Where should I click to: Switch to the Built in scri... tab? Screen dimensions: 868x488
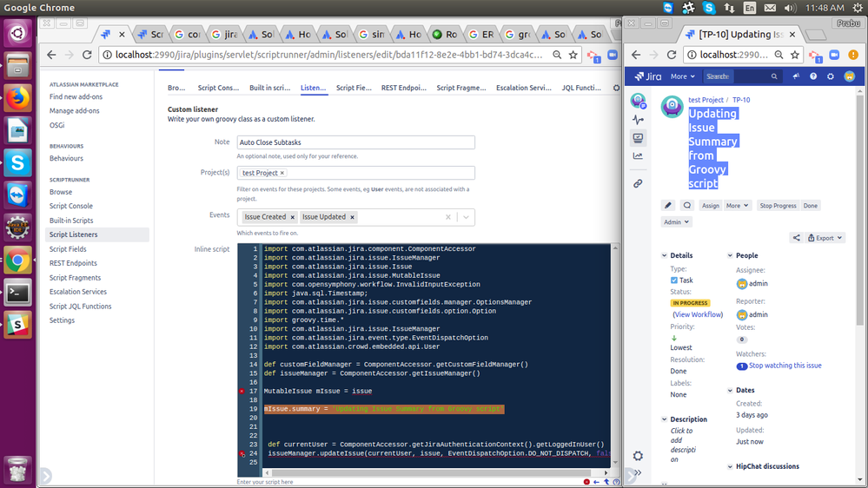pos(269,88)
